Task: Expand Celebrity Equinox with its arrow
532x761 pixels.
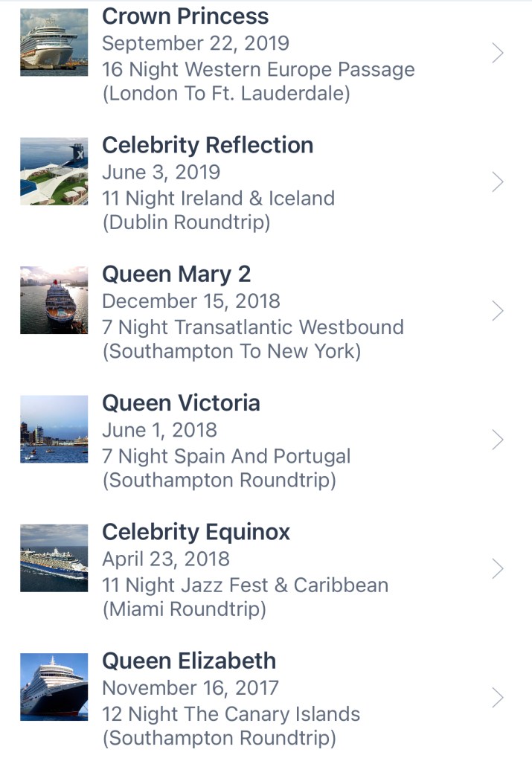Action: pos(498,568)
